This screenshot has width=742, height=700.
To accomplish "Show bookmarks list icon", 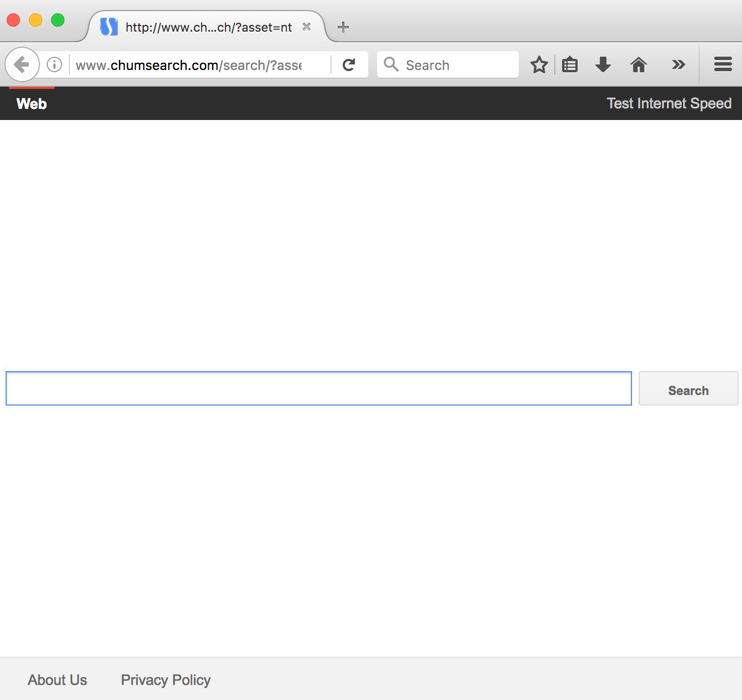I will click(x=570, y=65).
